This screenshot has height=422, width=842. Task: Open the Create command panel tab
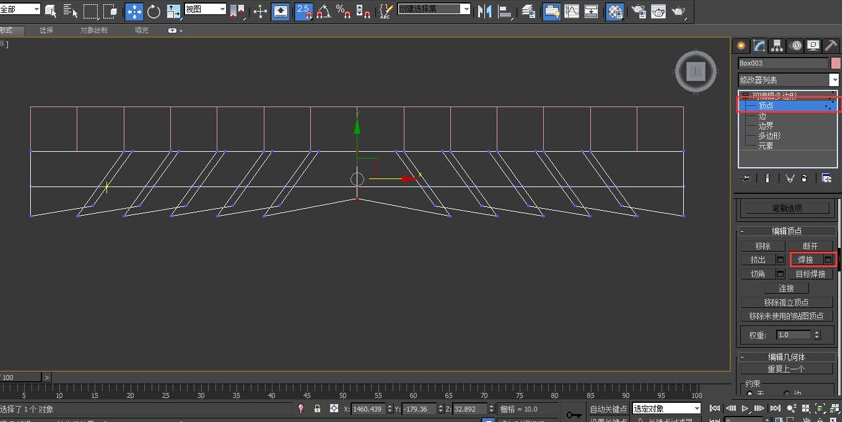(x=741, y=46)
